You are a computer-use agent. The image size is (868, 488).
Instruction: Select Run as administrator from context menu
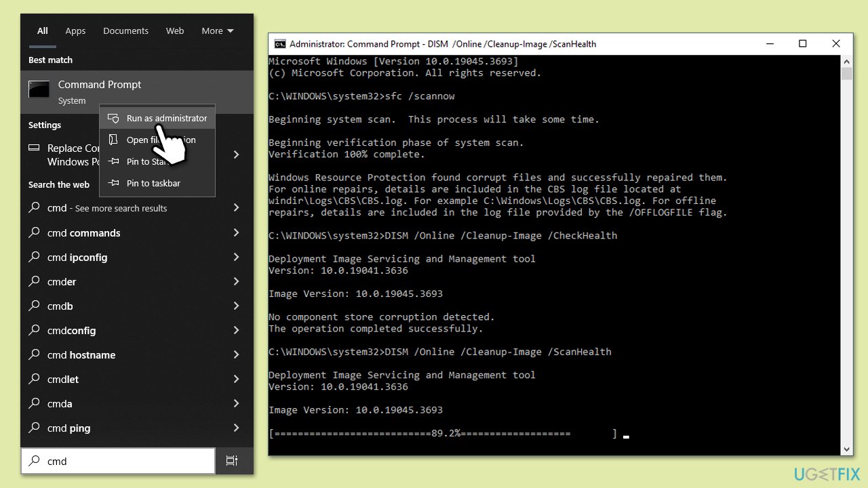pyautogui.click(x=166, y=118)
